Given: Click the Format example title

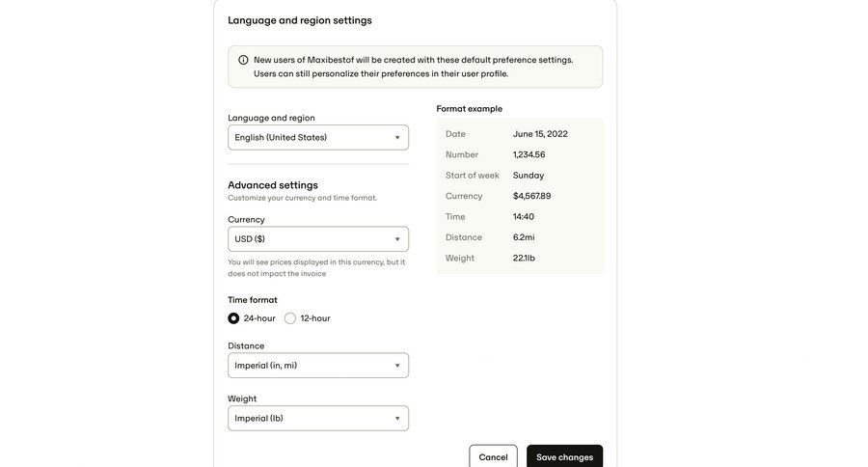Looking at the screenshot, I should click(470, 109).
